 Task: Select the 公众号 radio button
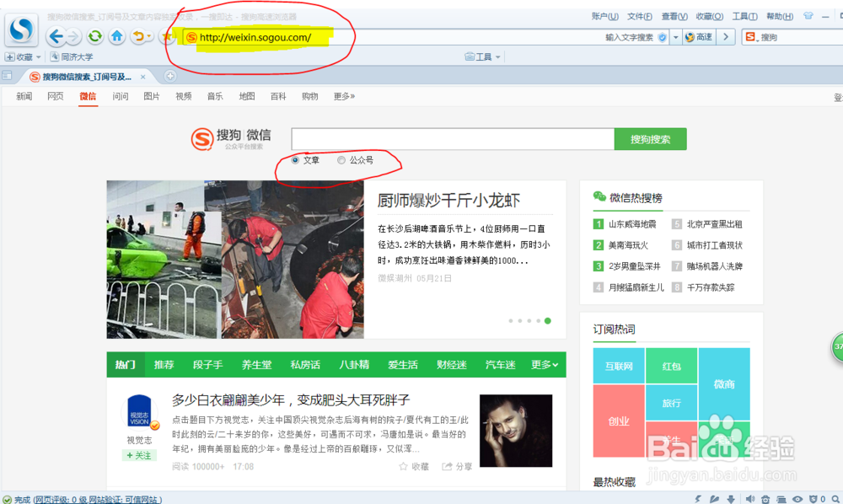(341, 160)
